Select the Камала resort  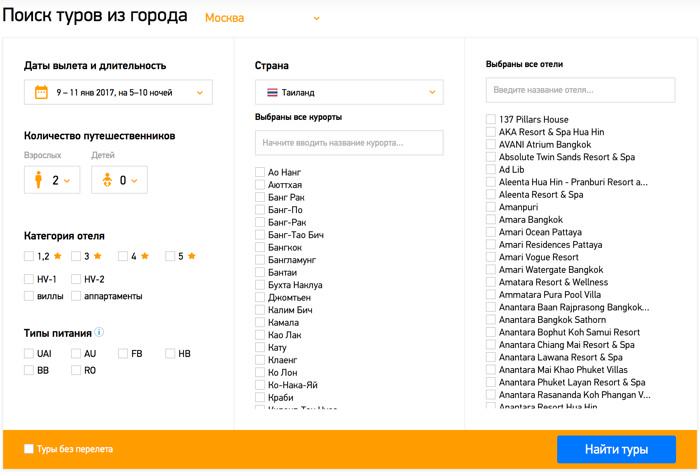pos(260,322)
